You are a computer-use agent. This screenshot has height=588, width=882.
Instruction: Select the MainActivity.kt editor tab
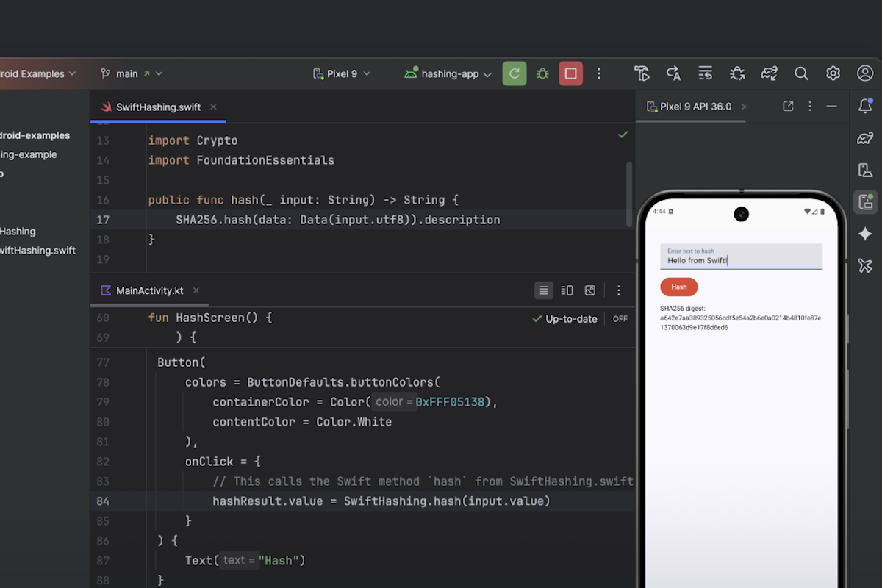(149, 290)
